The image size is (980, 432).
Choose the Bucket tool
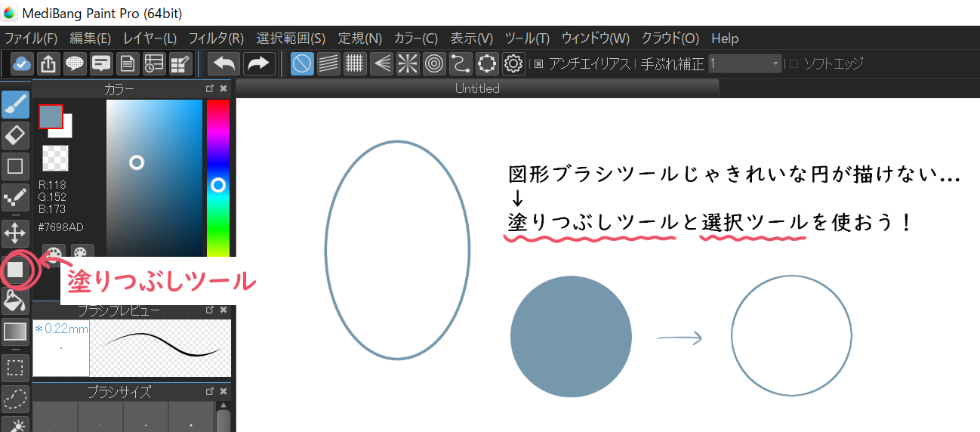15,301
